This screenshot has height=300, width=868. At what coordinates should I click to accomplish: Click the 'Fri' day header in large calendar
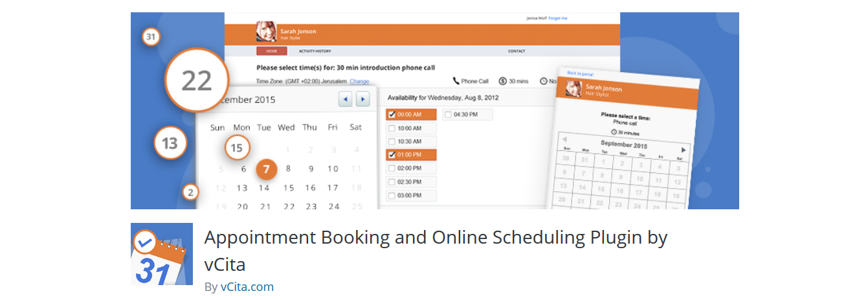tap(333, 128)
